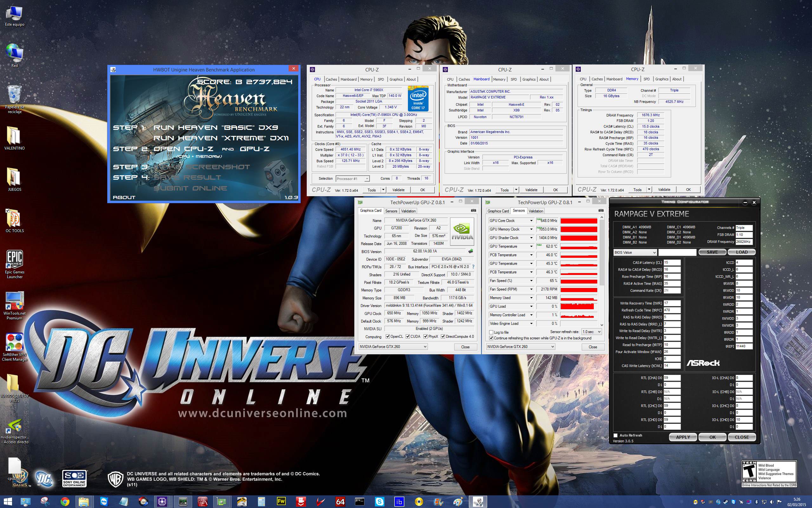Image resolution: width=812 pixels, height=508 pixels.
Task: Launch the Epic Games Launcher shortcut
Action: [x=14, y=264]
